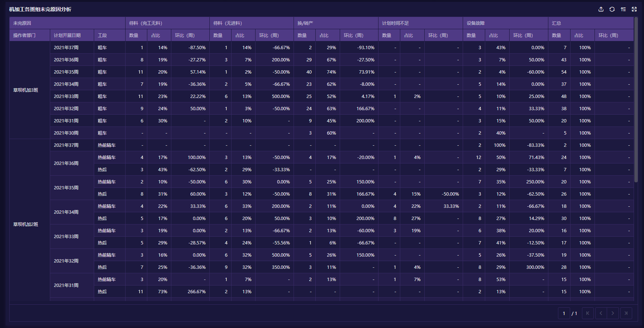Jump to the last page
The width and height of the screenshot is (644, 328).
click(x=626, y=313)
